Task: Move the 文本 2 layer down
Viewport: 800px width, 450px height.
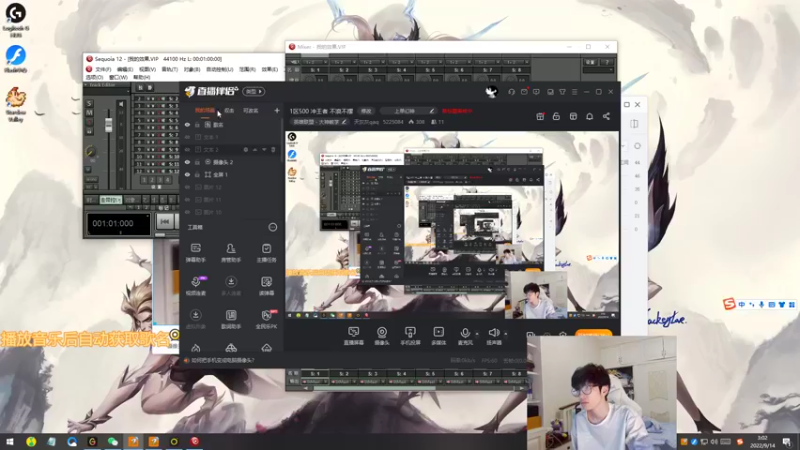Action: click(264, 149)
